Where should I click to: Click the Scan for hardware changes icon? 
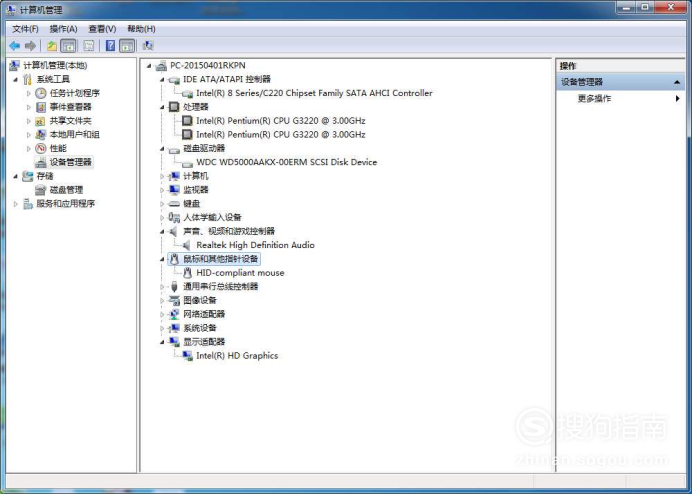point(148,45)
